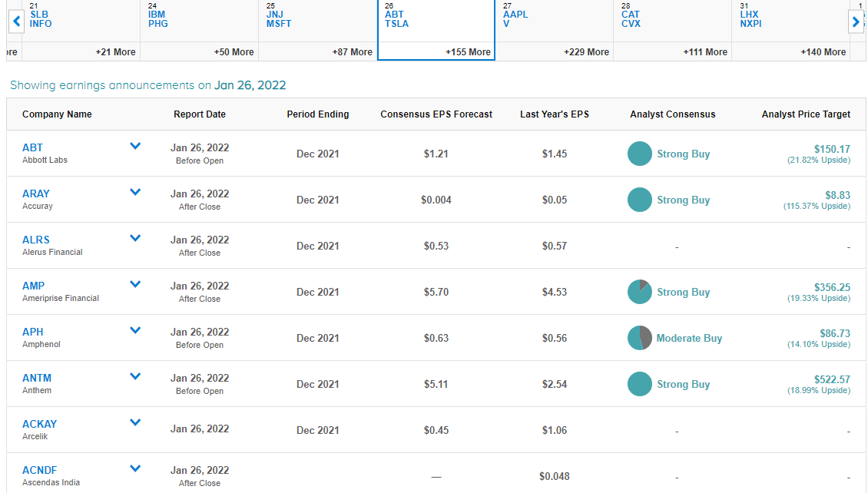Click the IBM ticker in calendar
868x493 pixels.
[157, 15]
